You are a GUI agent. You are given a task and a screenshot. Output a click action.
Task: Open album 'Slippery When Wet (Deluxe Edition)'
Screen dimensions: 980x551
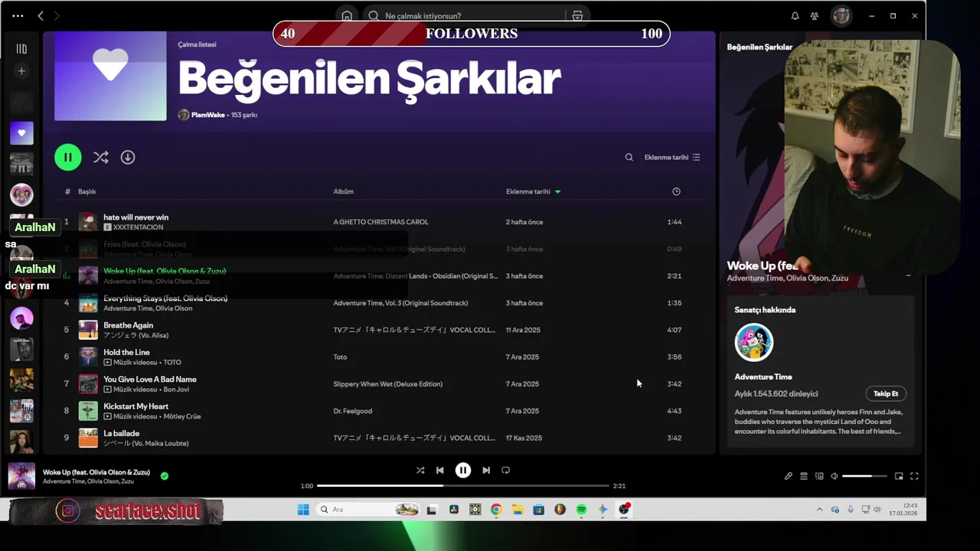click(387, 384)
